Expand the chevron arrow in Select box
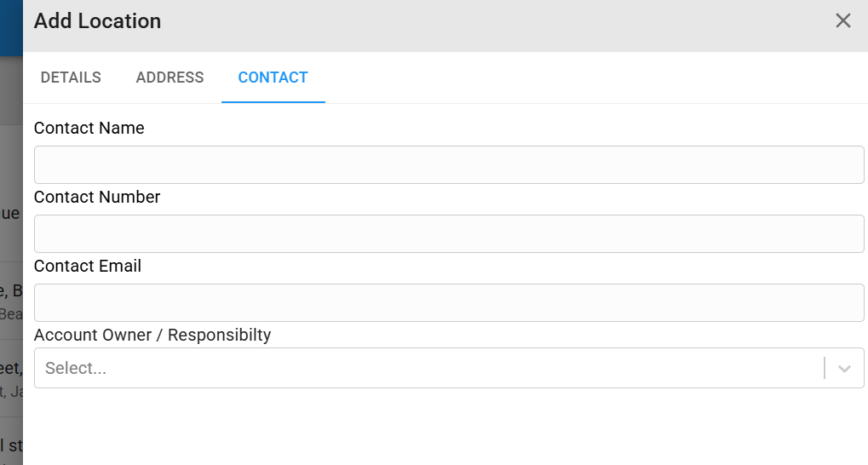Screen dimensions: 868x465 (844, 369)
